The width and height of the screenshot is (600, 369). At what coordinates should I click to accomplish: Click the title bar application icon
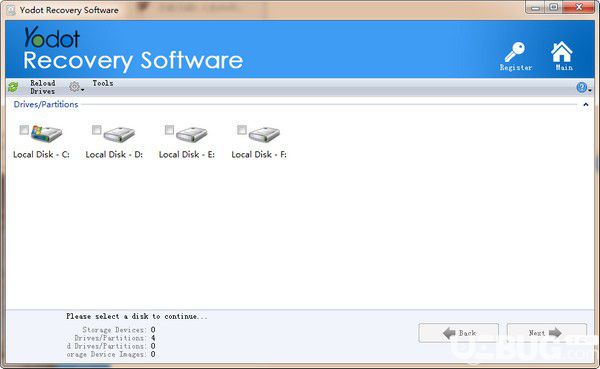coord(11,10)
